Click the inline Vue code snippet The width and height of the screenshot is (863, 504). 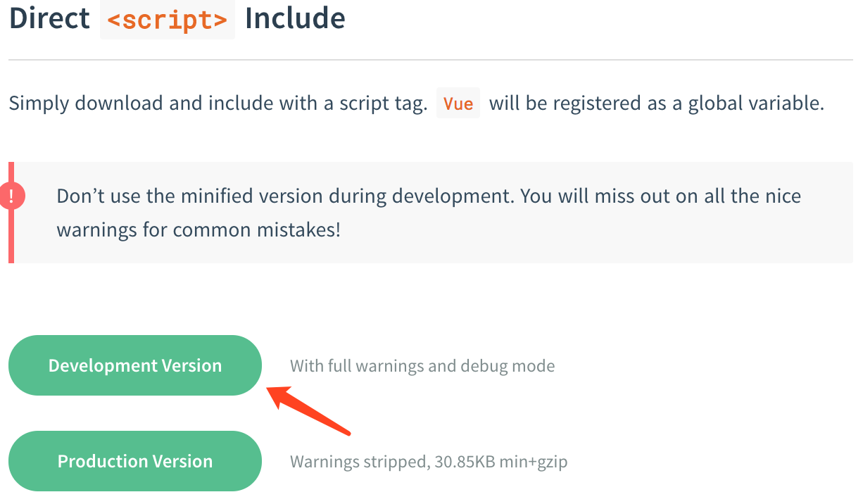click(x=458, y=103)
